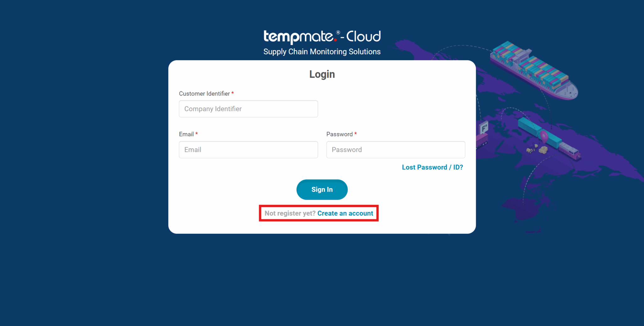644x326 pixels.
Task: Focus the Company Identifier input field
Action: point(248,109)
